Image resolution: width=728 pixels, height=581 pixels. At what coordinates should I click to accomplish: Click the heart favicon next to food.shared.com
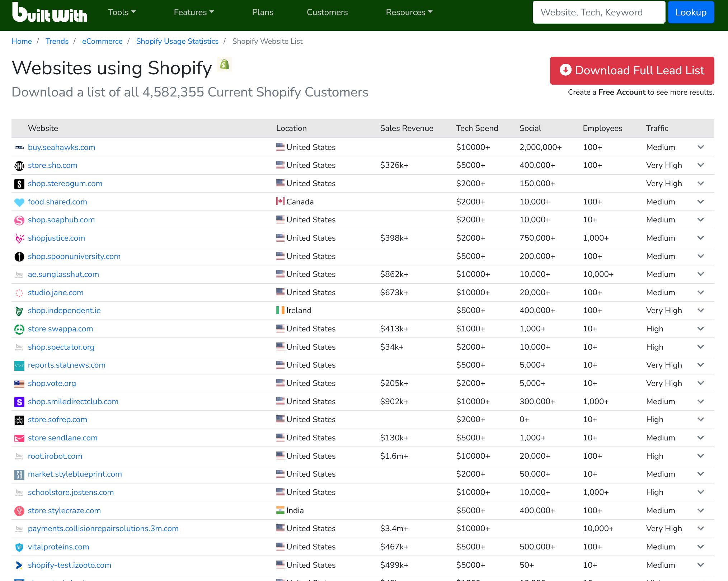pos(19,202)
